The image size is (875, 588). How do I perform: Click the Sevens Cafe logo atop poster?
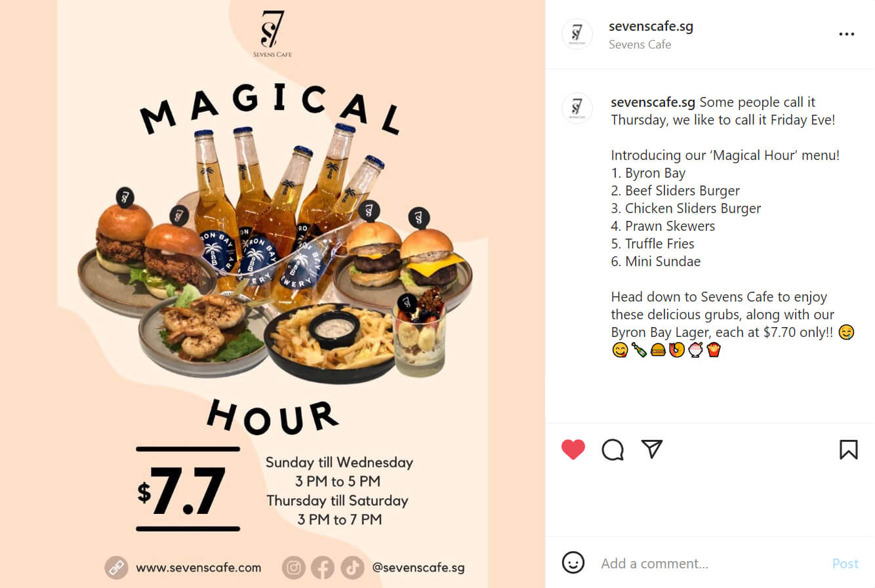click(x=272, y=33)
